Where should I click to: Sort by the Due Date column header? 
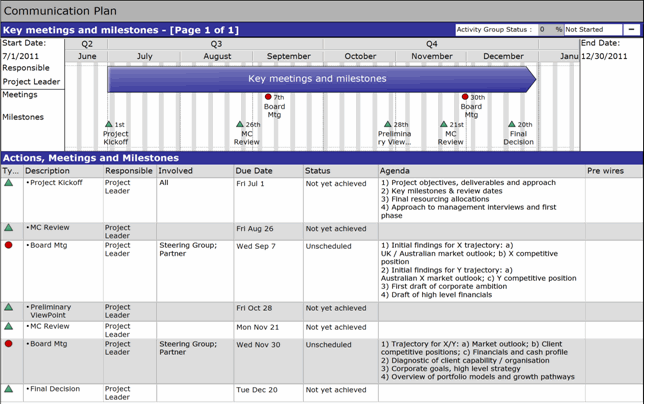[269, 171]
